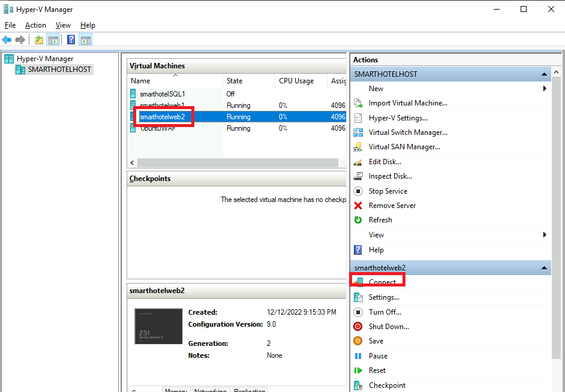The width and height of the screenshot is (565, 392).
Task: Click the Checkpoint icon
Action: click(358, 385)
